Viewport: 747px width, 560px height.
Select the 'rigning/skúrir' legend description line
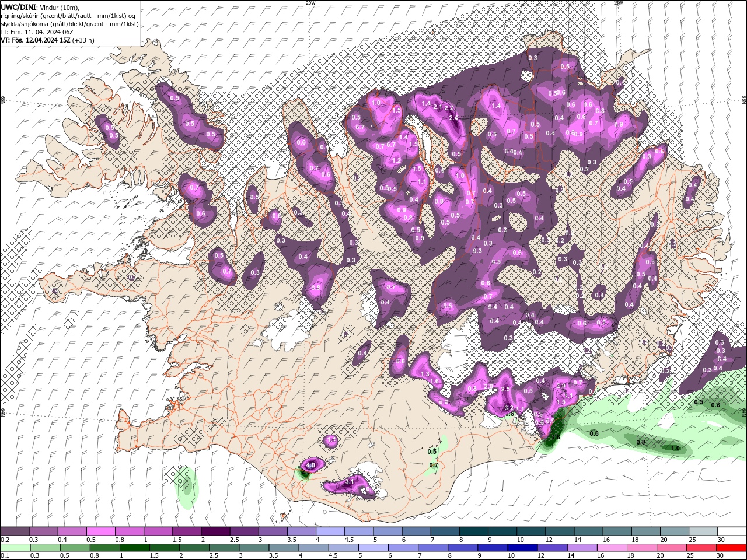pyautogui.click(x=68, y=15)
